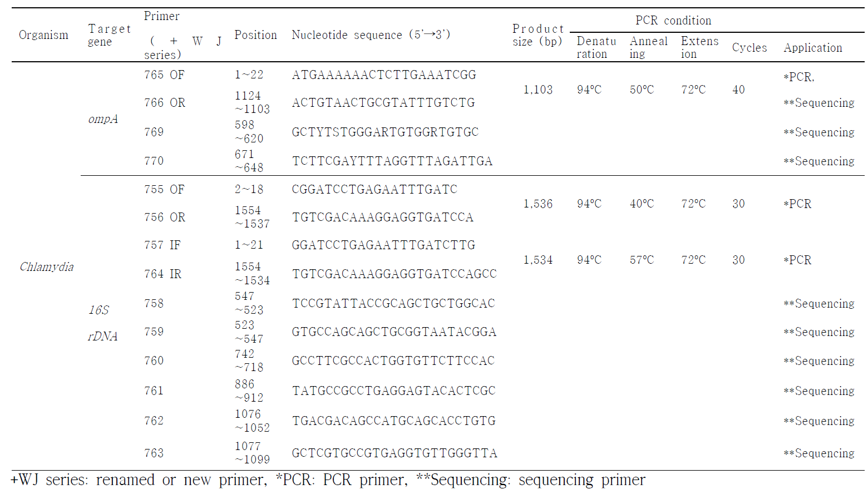Click the cycles value 40
Viewport: 868px width, 494px height.
point(738,90)
